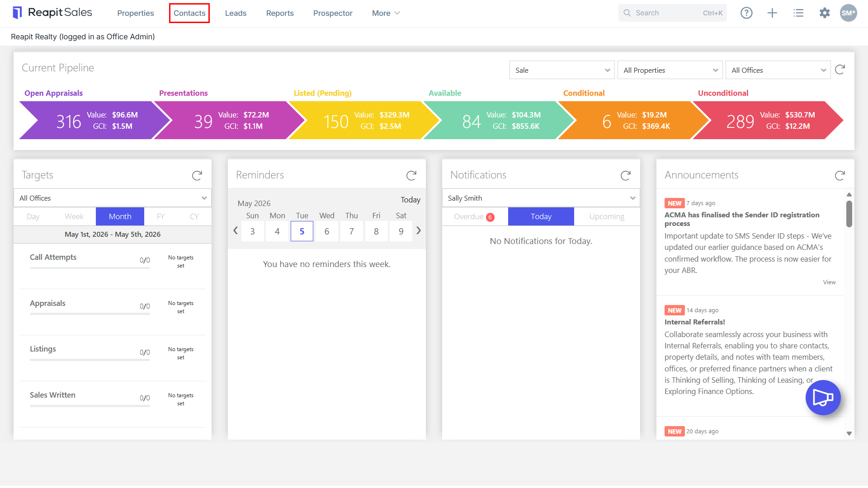Select the CY targets tab

pyautogui.click(x=194, y=216)
